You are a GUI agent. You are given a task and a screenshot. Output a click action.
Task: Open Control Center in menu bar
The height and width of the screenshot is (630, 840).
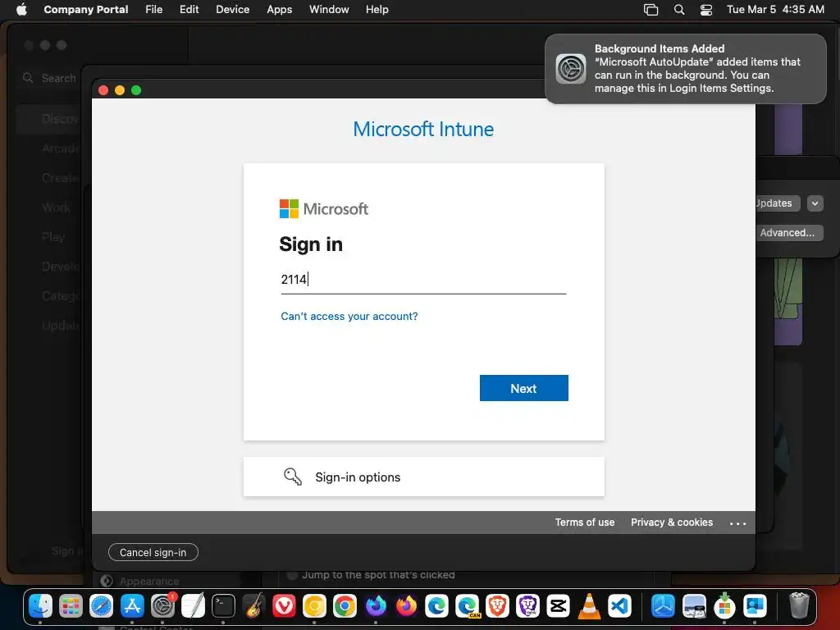click(706, 10)
